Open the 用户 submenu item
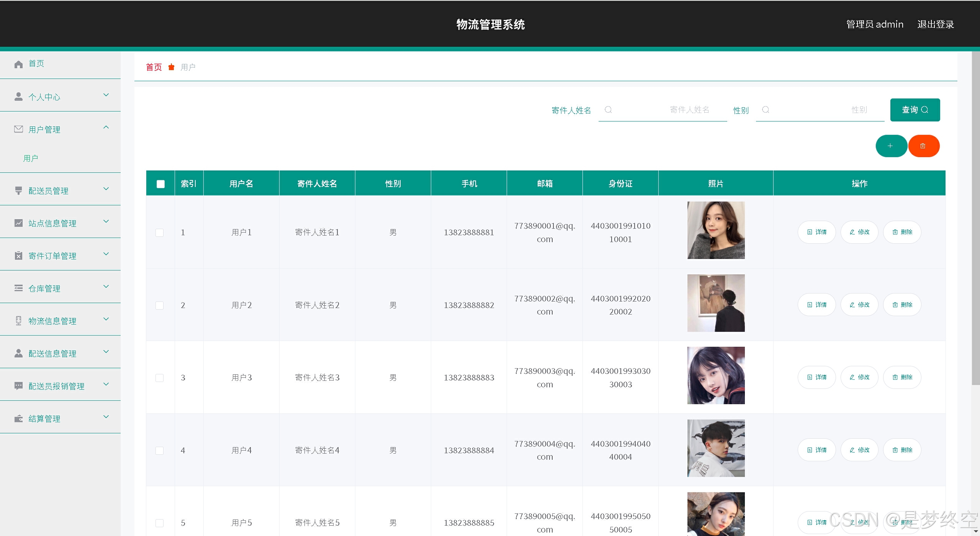The height and width of the screenshot is (536, 980). pos(31,158)
